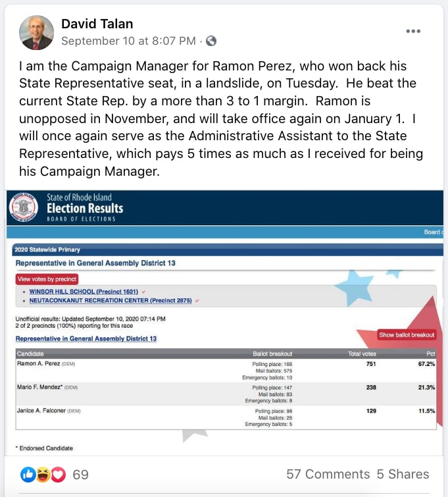Click the 2020 Statewide Primary heading bar
The height and width of the screenshot is (497, 448).
pos(228,249)
